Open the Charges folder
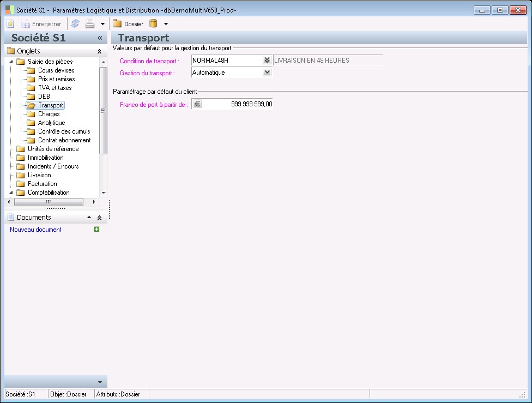The width and height of the screenshot is (532, 403). (49, 114)
